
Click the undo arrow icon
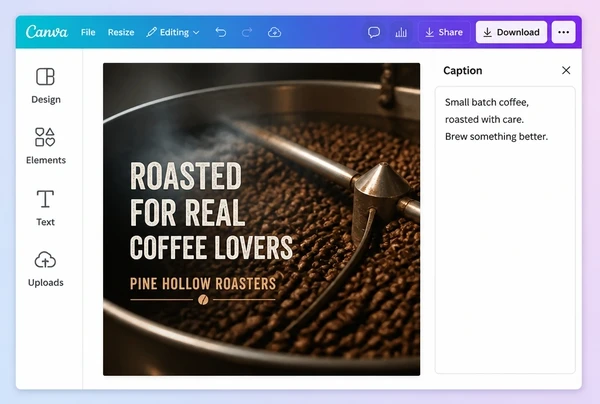[x=221, y=32]
